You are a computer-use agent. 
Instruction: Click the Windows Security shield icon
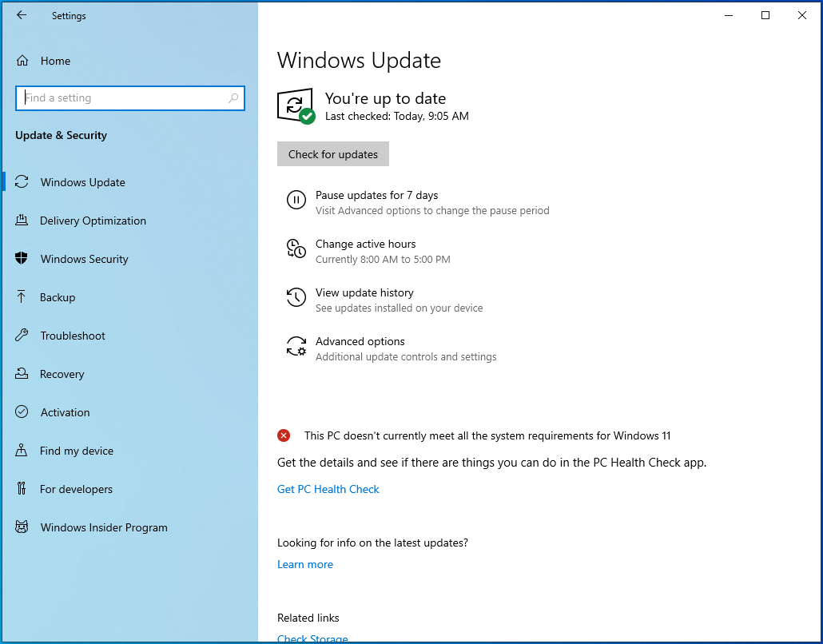pyautogui.click(x=22, y=258)
